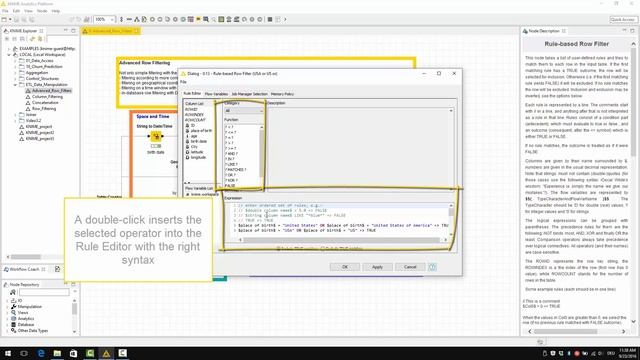This screenshot has width=640, height=360.
Task: Select the '? MATCHES ?' function
Action: pos(236,169)
